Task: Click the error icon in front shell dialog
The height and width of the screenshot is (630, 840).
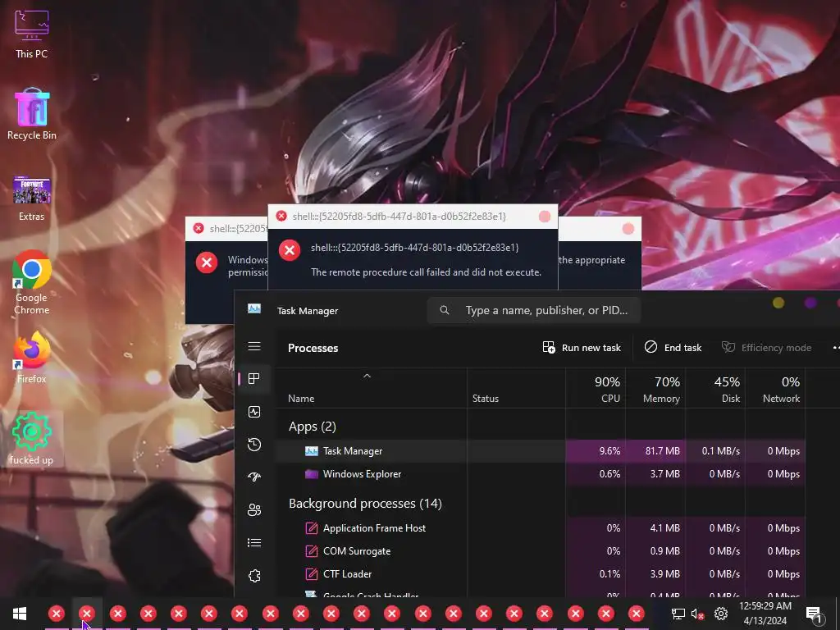Action: 290,250
